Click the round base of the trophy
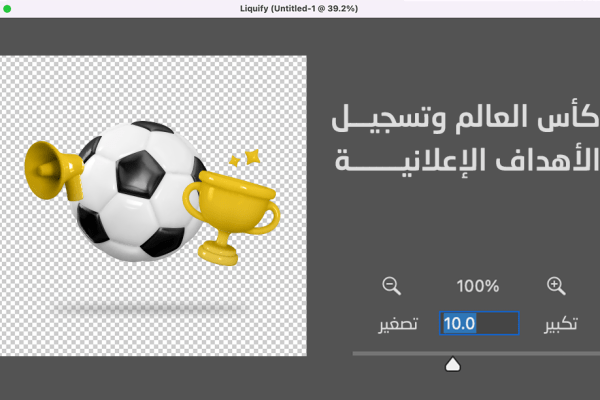 click(218, 253)
